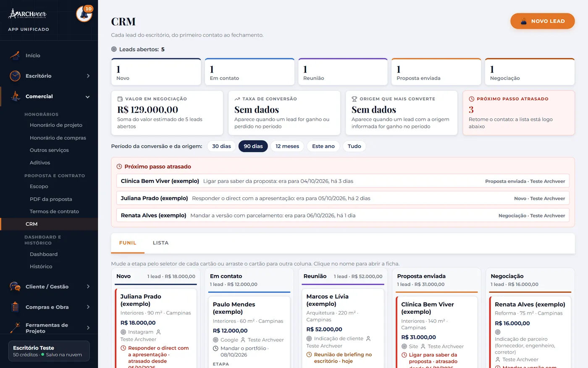The image size is (588, 368).
Task: Expand the Escritório menu chevron
Action: tap(88, 76)
